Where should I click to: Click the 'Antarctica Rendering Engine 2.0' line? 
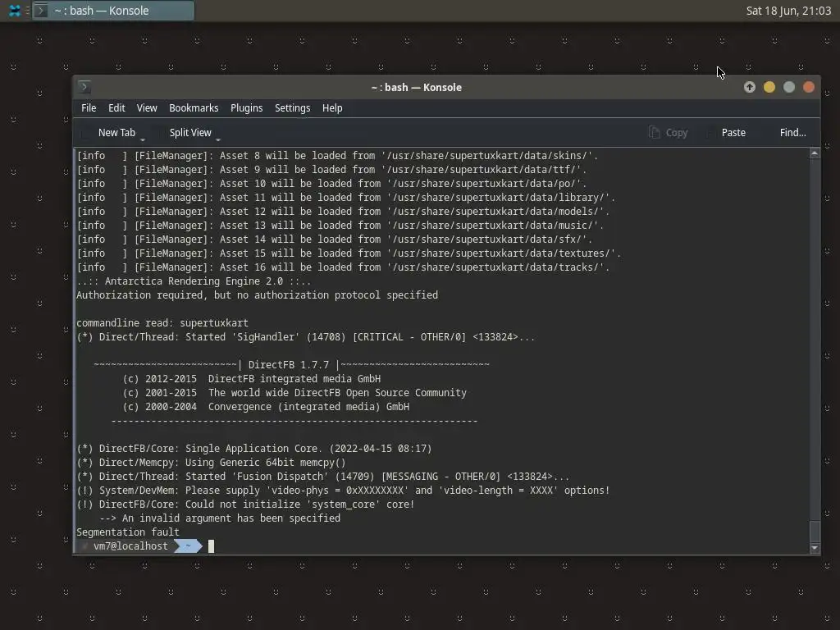tap(194, 281)
